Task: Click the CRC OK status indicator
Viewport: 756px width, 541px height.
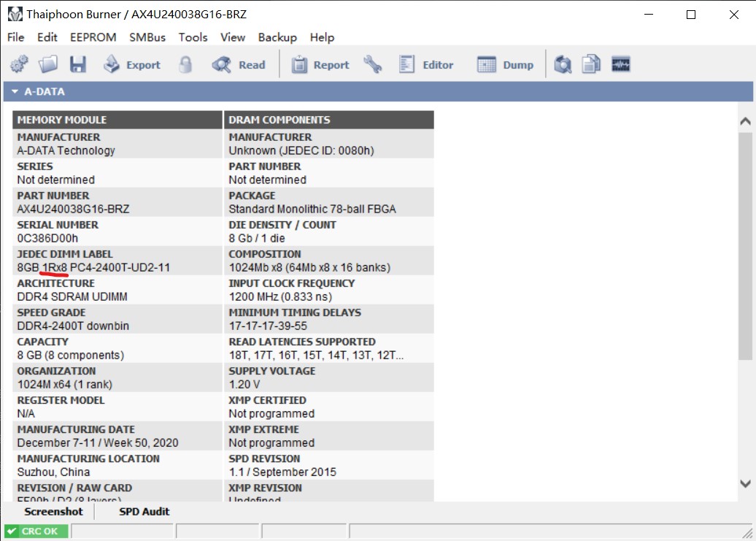Action: pos(36,531)
